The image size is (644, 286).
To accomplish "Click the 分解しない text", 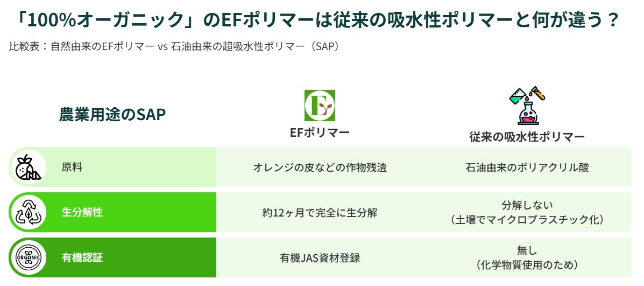I will 527,205.
